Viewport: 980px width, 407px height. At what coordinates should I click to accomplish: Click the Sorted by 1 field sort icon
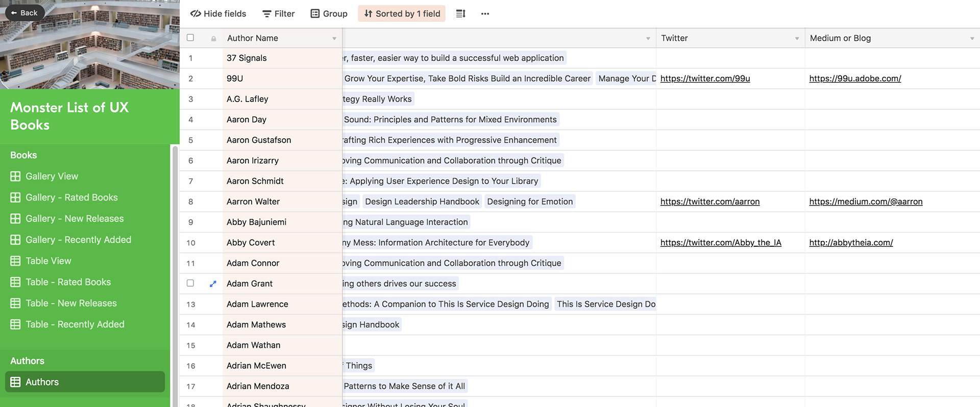[x=368, y=14]
